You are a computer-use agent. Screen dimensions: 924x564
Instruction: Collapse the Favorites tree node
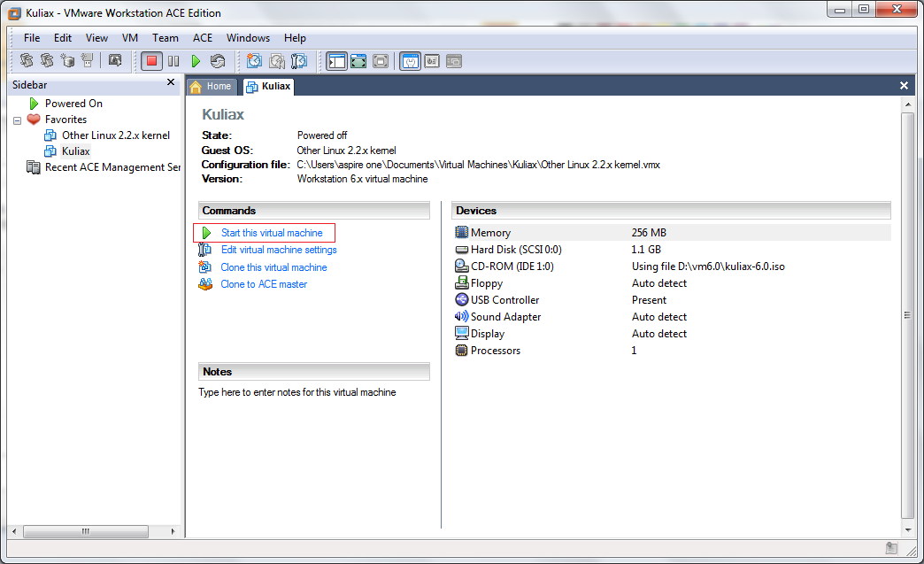click(17, 120)
